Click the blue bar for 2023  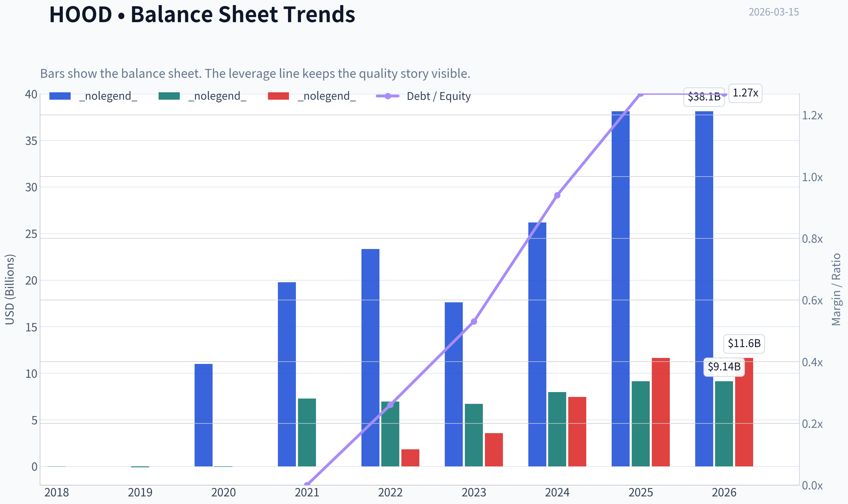click(454, 384)
